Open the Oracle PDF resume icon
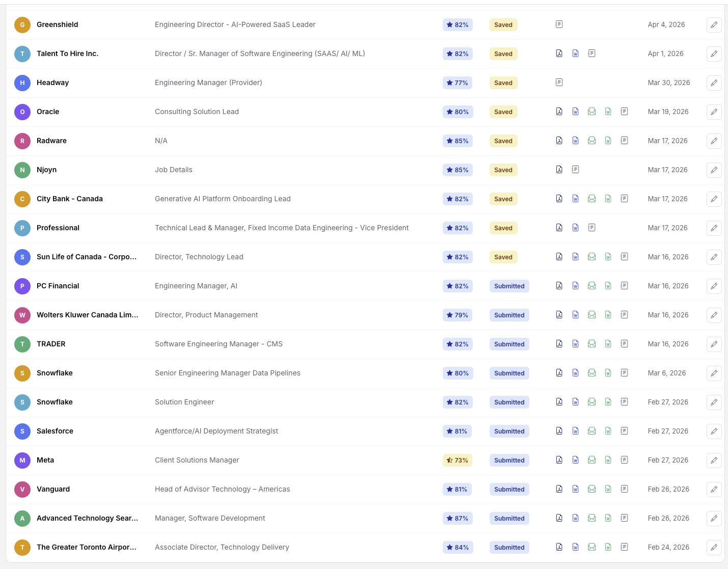This screenshot has width=728, height=569. coord(559,112)
